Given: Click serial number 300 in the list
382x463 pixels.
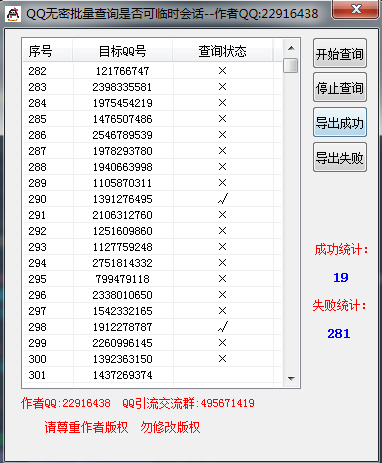Looking at the screenshot, I should click(x=37, y=359).
